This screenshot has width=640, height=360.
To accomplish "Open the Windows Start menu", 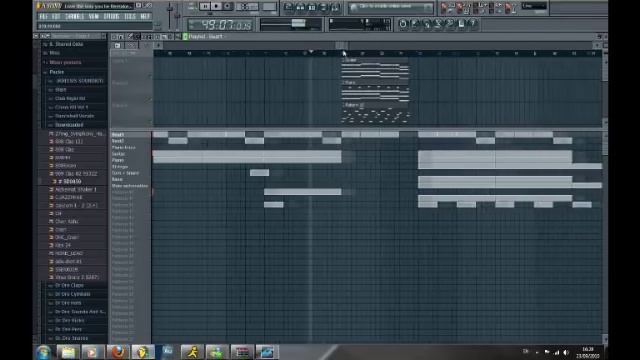I will [x=43, y=352].
